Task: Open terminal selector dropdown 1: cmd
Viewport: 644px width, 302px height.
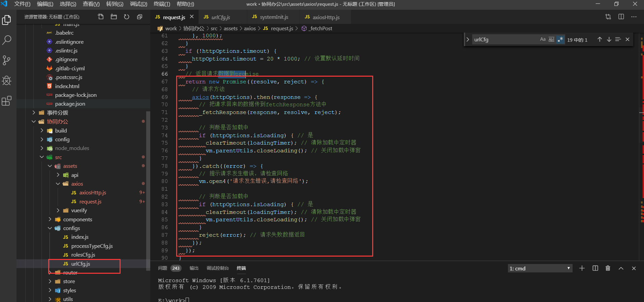Action: [x=540, y=268]
